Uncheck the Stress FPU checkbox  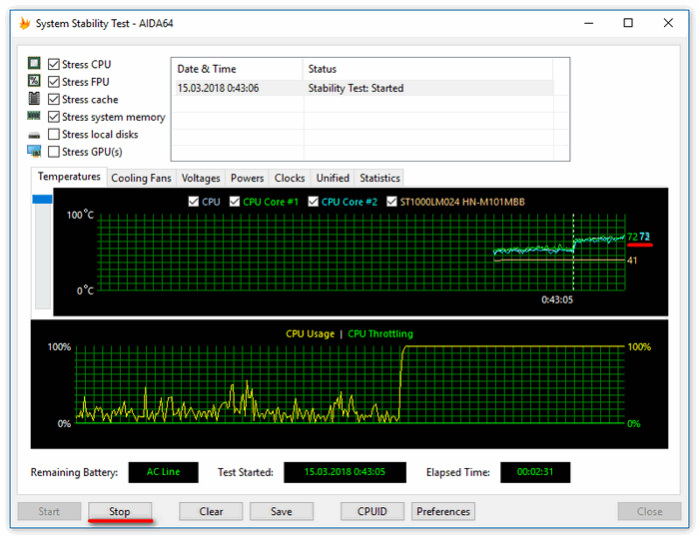point(53,82)
